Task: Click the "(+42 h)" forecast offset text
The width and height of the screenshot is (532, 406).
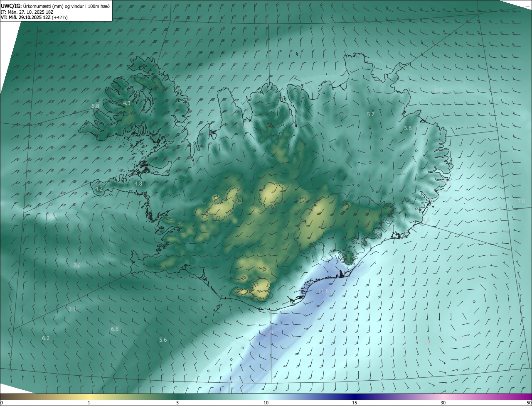Action: coord(59,17)
